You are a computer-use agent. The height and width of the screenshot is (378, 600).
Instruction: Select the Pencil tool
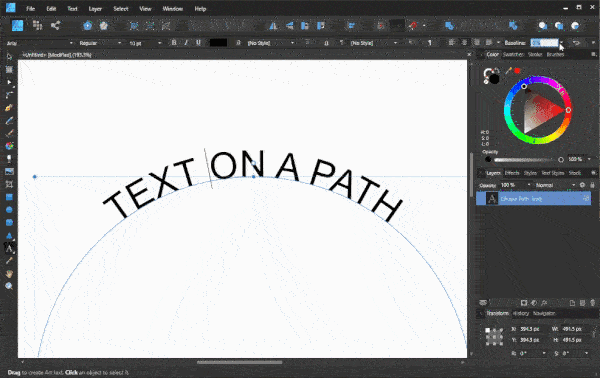click(9, 121)
